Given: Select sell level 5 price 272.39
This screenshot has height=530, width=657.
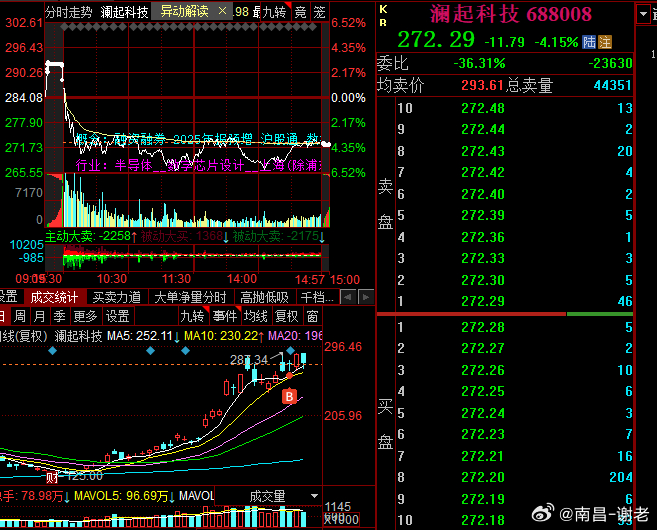Looking at the screenshot, I should [483, 215].
